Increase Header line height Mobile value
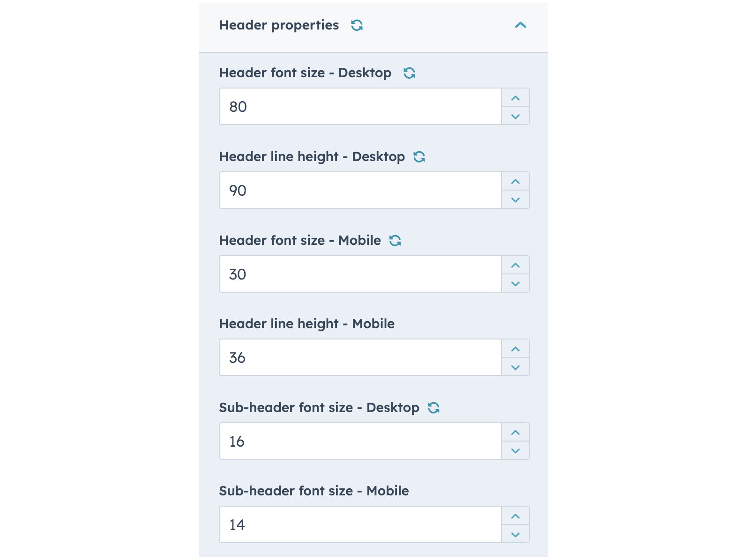Screen dimensions: 747x560 (x=515, y=349)
